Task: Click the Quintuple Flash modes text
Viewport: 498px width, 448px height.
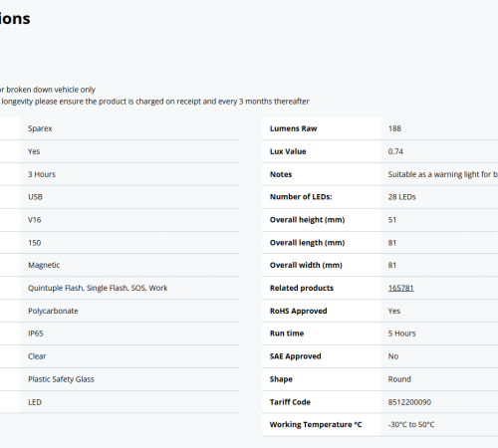Action: (98, 288)
